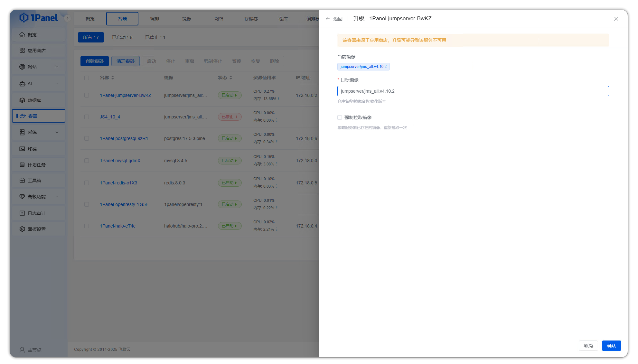Open 日志审计 in the sidebar
Viewport: 638px width, 364px height.
[x=39, y=213]
